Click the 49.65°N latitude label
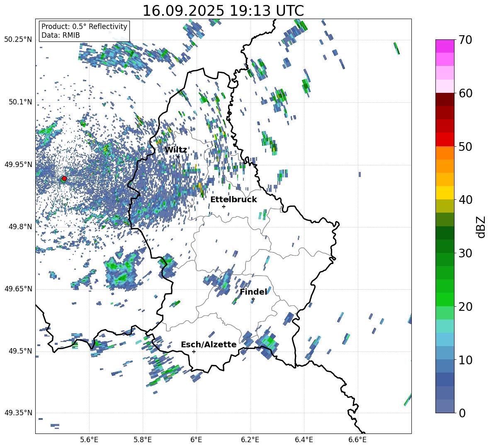This screenshot has width=491, height=448. point(18,288)
